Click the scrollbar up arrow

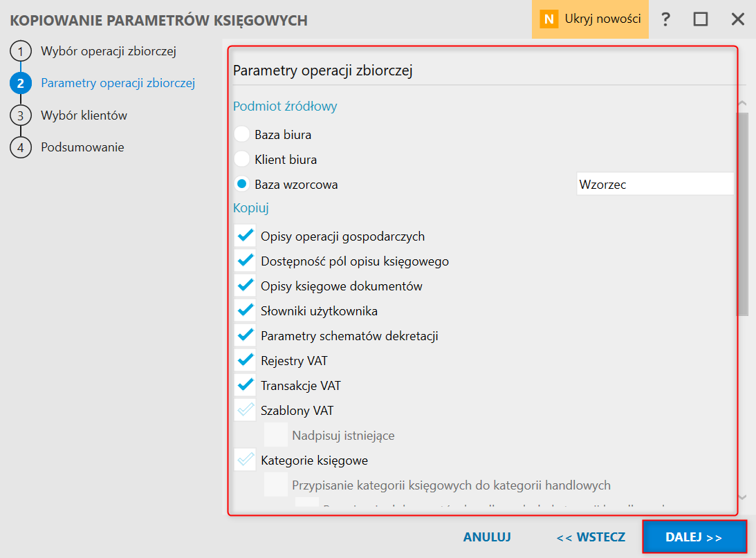pyautogui.click(x=742, y=104)
